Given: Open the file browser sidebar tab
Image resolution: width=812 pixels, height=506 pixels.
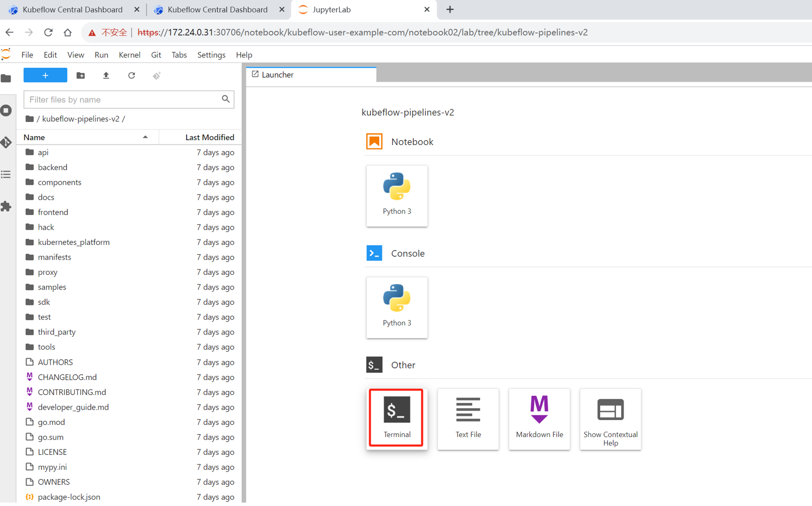Looking at the screenshot, I should 6,78.
